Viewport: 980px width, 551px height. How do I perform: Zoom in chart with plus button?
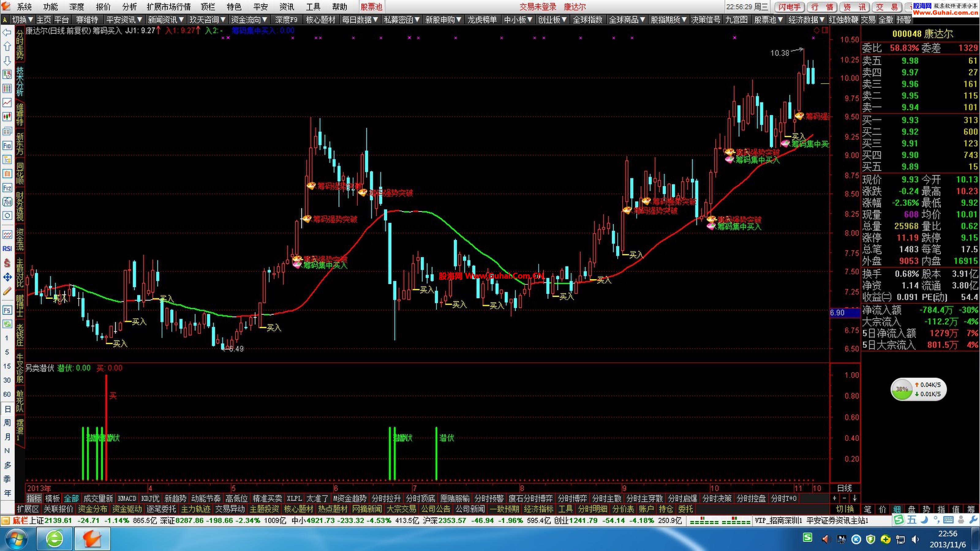coord(835,498)
